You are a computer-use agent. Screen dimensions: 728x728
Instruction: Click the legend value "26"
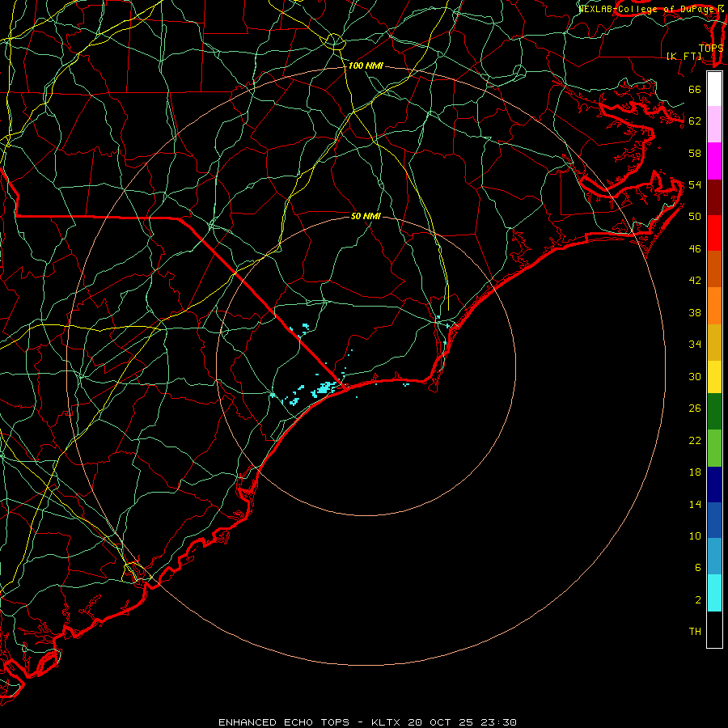tap(695, 408)
